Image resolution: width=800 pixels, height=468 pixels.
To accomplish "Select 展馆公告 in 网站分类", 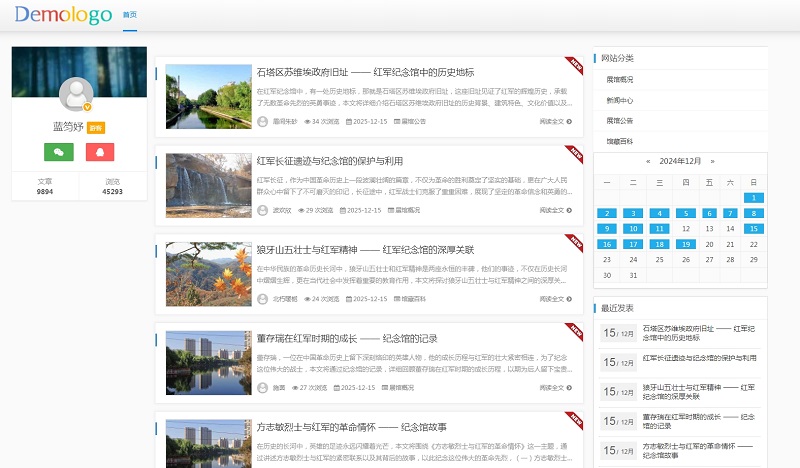I will (x=619, y=121).
